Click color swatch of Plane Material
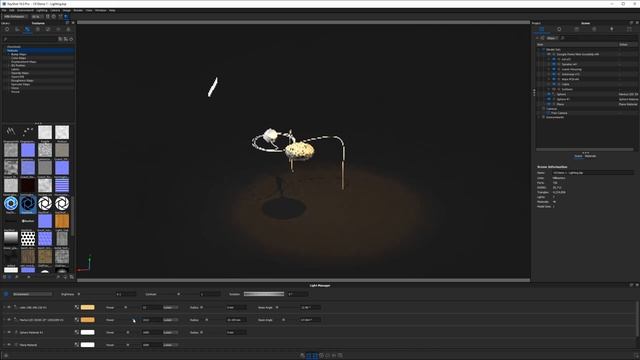 tap(87, 345)
